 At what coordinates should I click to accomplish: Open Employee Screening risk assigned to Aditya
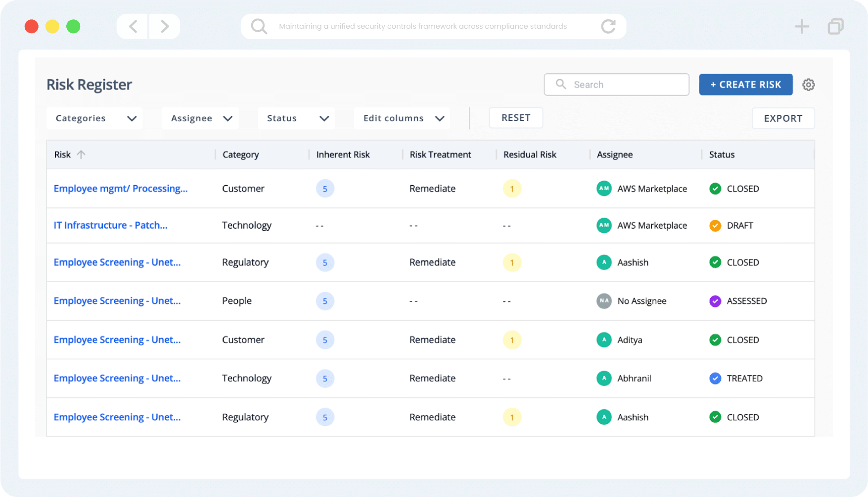point(117,340)
